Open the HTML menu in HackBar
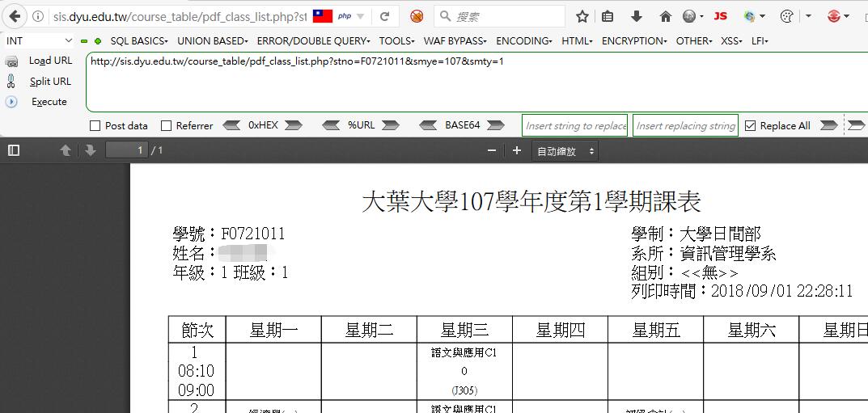Image resolution: width=868 pixels, height=413 pixels. pyautogui.click(x=578, y=41)
